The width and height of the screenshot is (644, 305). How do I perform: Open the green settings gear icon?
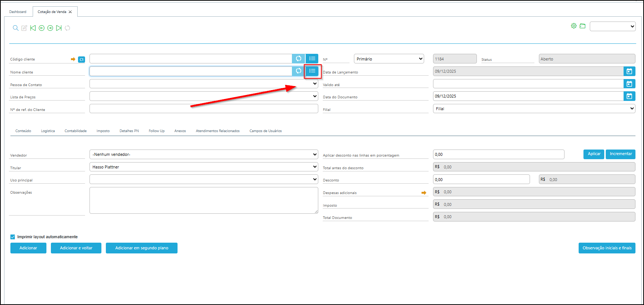coord(574,26)
